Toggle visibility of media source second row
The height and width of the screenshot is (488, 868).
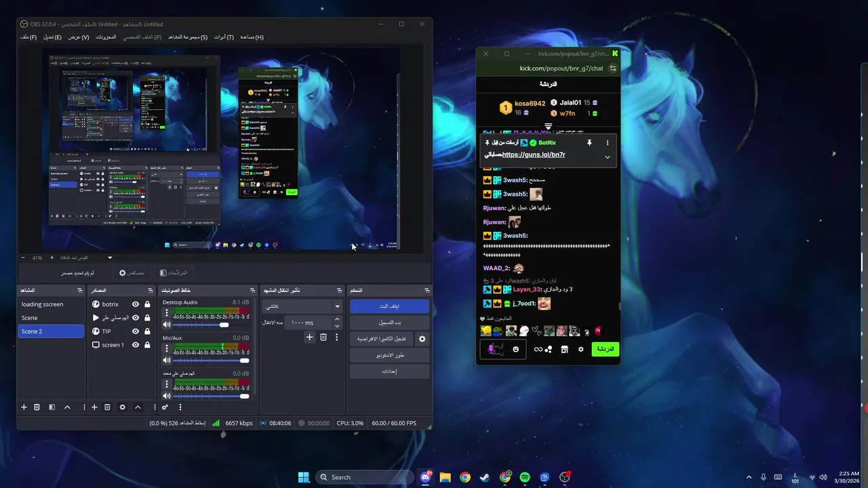(x=136, y=318)
